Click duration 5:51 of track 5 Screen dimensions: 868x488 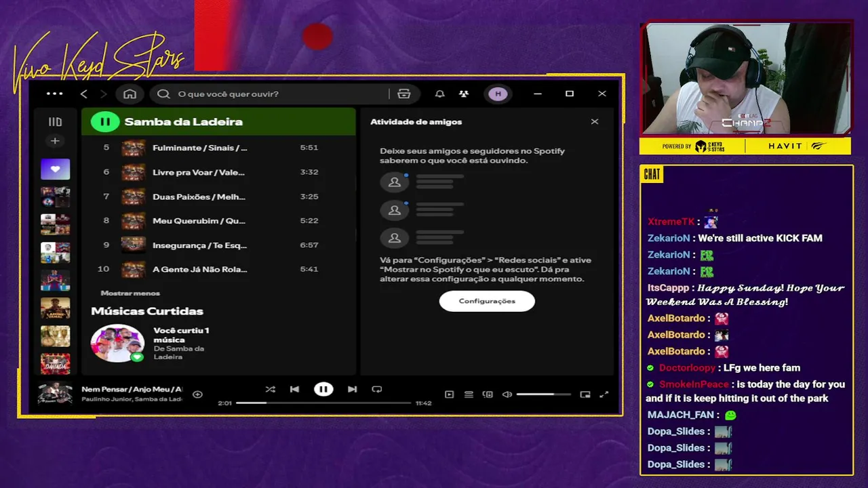[x=309, y=147]
